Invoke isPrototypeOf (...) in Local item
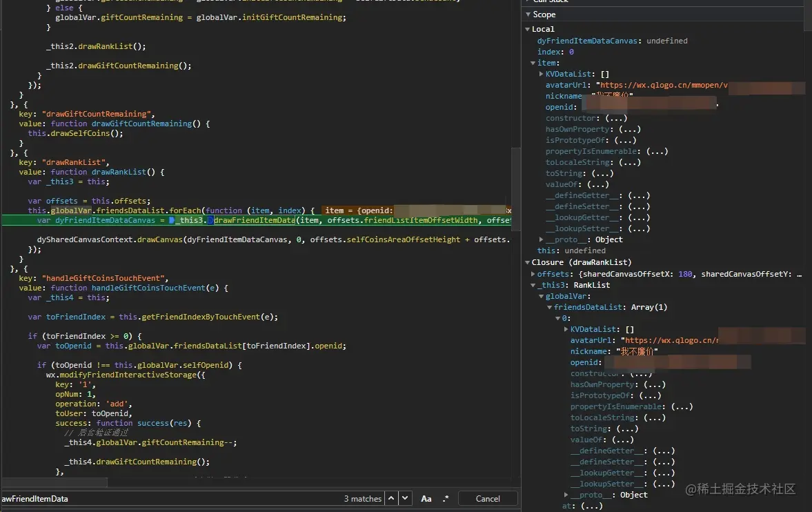Image resolution: width=812 pixels, height=512 pixels. pyautogui.click(x=625, y=141)
